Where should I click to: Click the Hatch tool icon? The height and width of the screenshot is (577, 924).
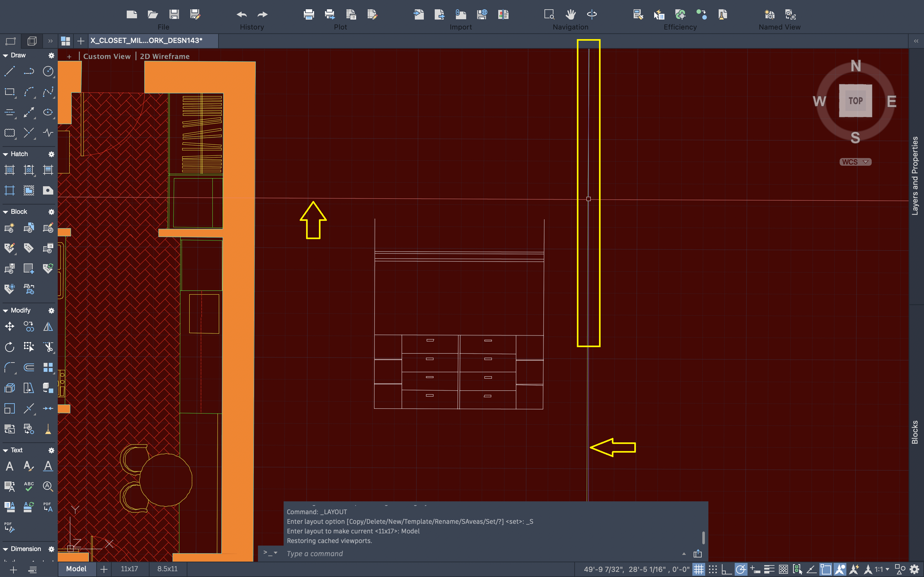(x=10, y=170)
